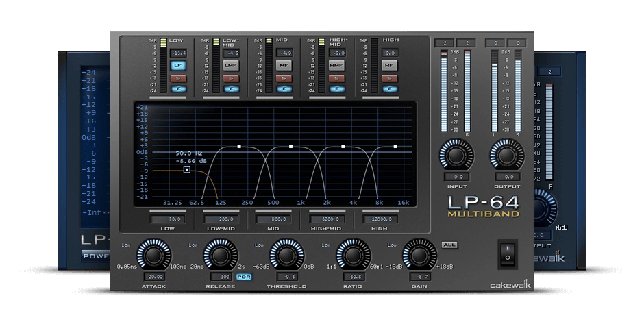Click the ATTACK knob
The image size is (644, 322).
pyautogui.click(x=154, y=256)
